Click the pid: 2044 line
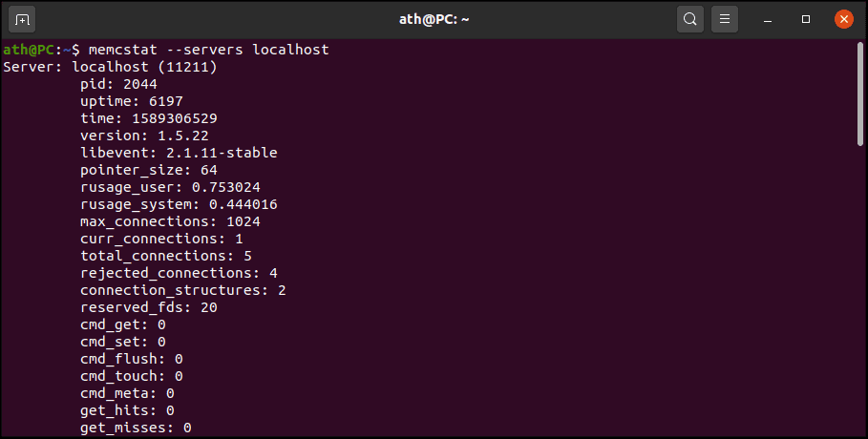 [118, 84]
